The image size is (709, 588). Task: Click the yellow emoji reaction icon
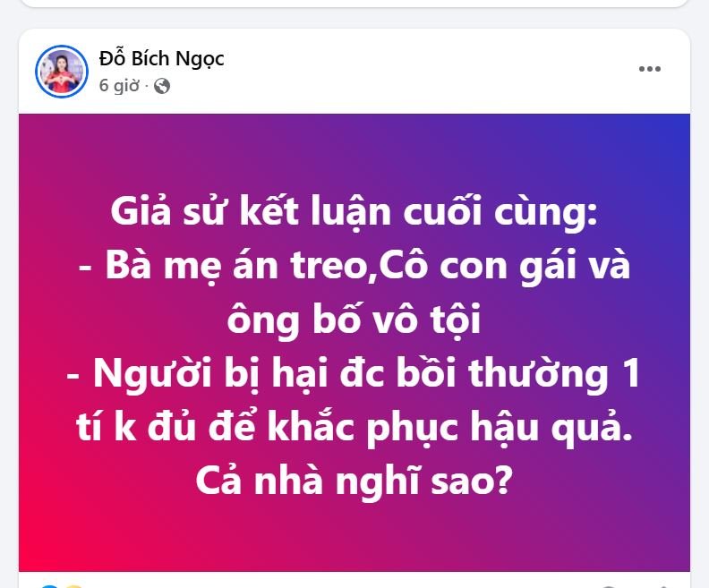74,585
